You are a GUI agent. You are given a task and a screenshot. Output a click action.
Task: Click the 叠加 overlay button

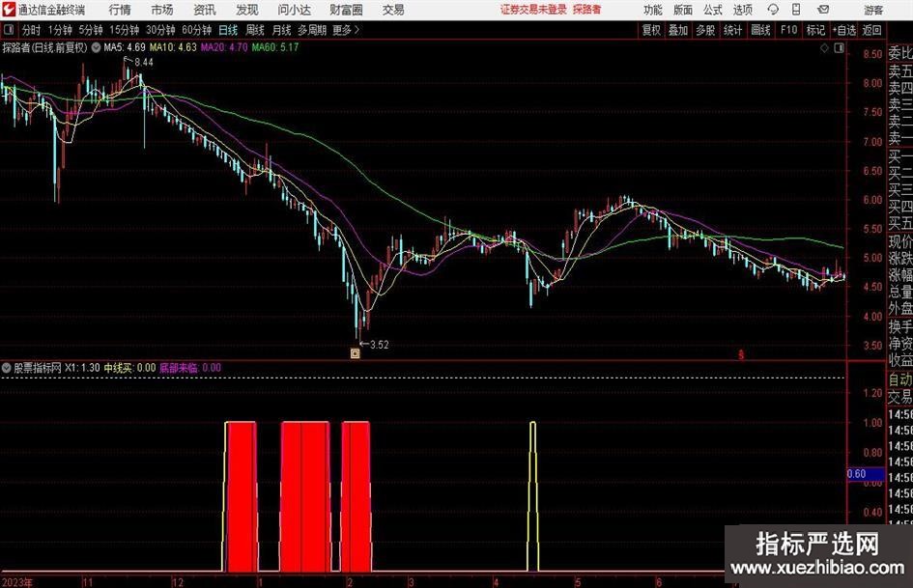tap(678, 30)
